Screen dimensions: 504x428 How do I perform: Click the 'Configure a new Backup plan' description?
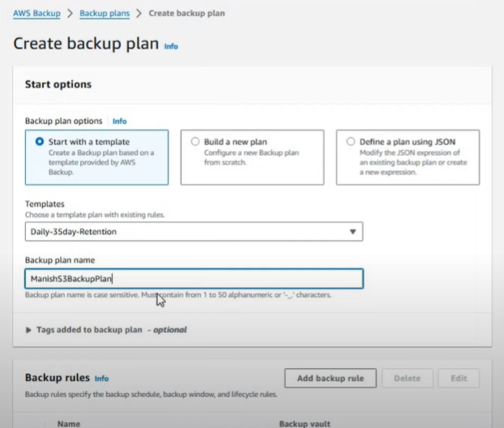[251, 157]
